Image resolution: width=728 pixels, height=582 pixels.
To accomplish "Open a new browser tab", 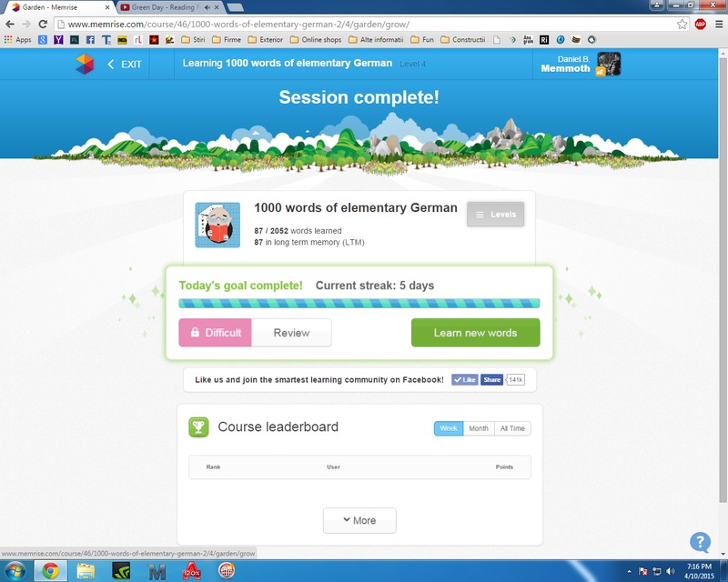I will (x=236, y=7).
